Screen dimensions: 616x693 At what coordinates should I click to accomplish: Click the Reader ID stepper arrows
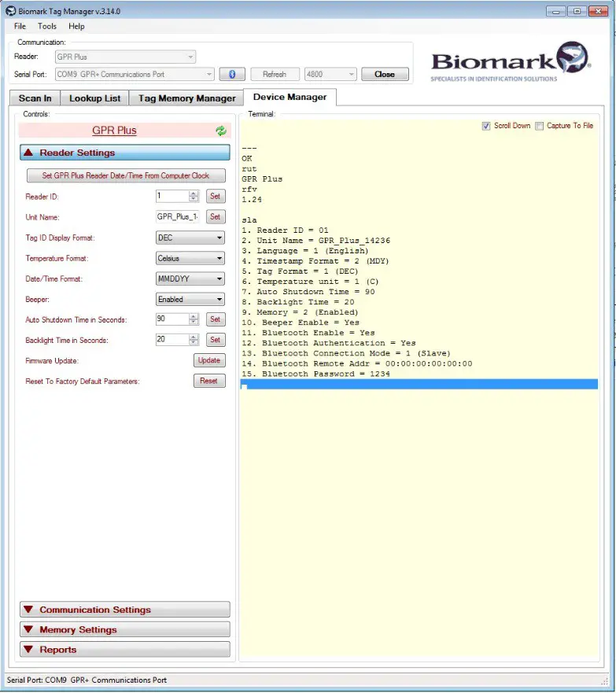click(194, 196)
